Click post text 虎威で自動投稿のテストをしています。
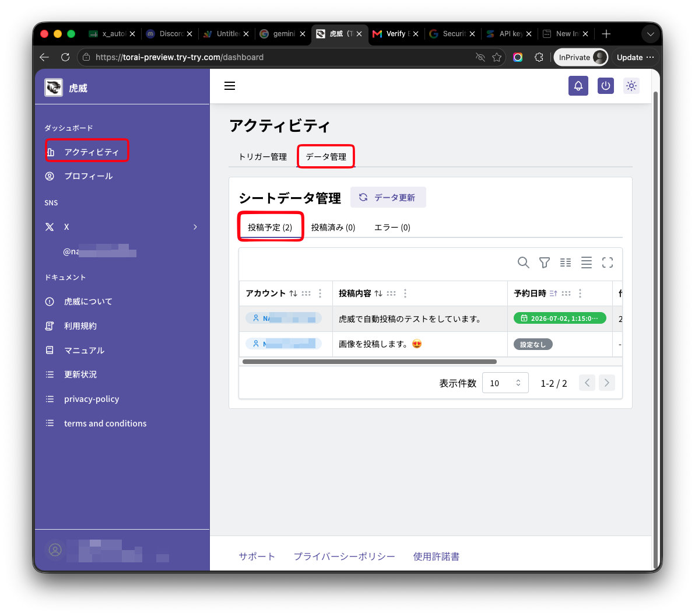 (x=411, y=319)
